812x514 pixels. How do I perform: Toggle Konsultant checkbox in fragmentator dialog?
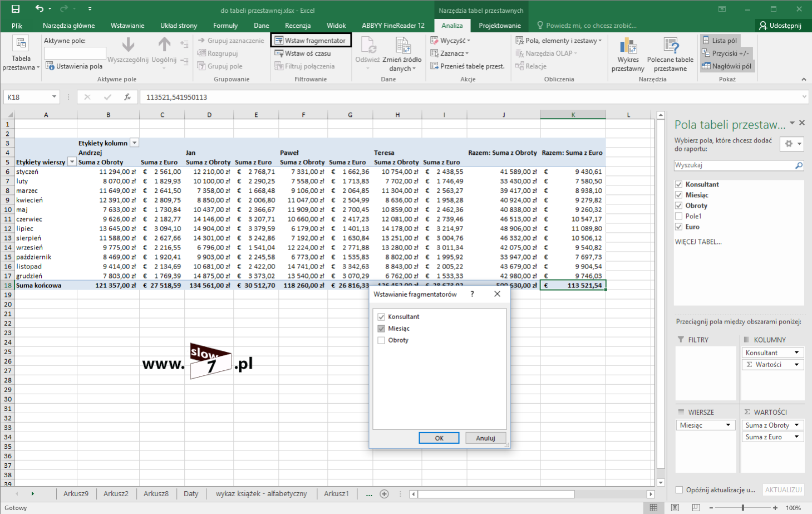[381, 317]
